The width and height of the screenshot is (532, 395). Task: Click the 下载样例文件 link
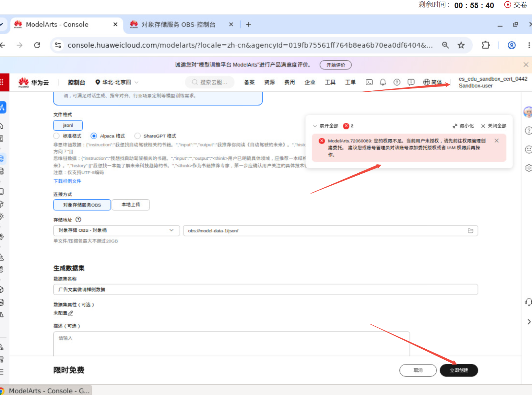click(67, 181)
